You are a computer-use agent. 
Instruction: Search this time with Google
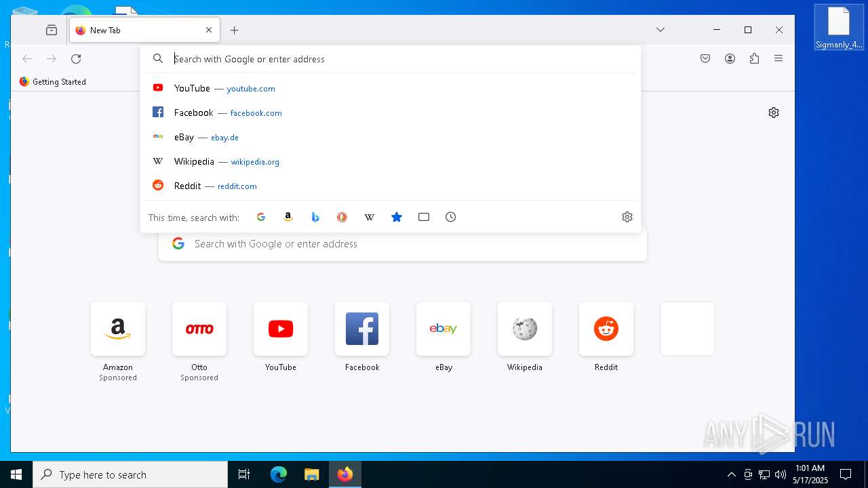click(261, 217)
